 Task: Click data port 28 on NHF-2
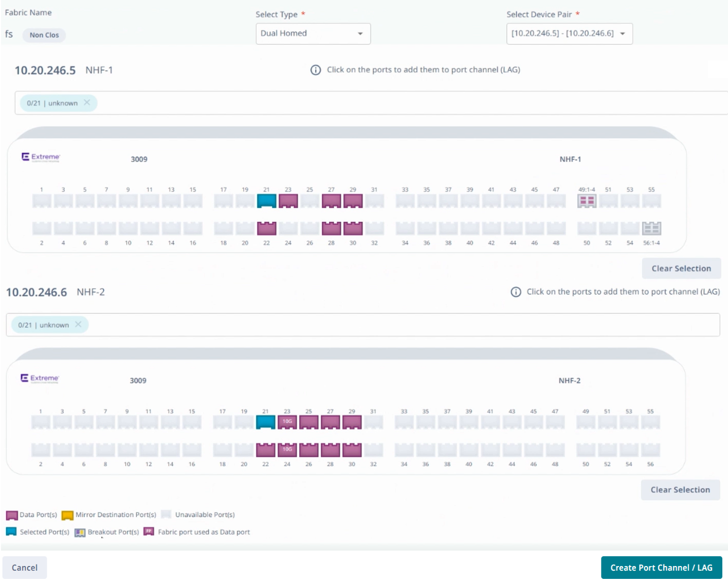[330, 450]
